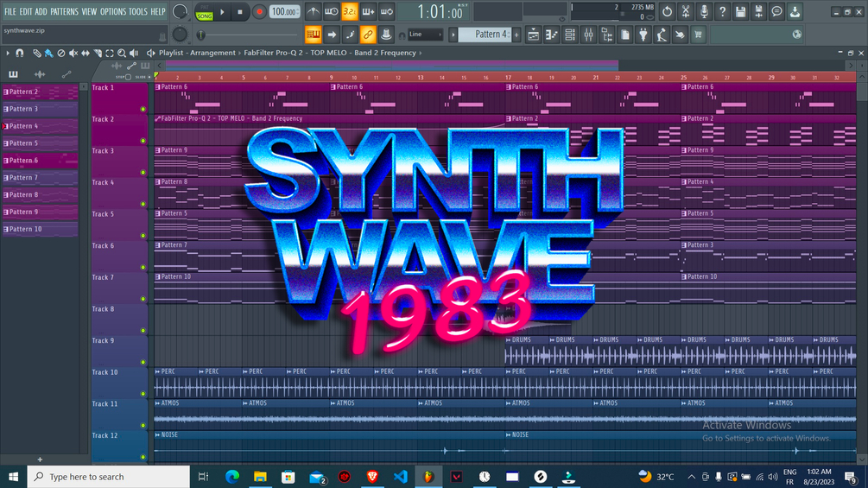Image resolution: width=868 pixels, height=488 pixels.
Task: Open menu of first DRUMS audio clip
Action: click(509, 339)
